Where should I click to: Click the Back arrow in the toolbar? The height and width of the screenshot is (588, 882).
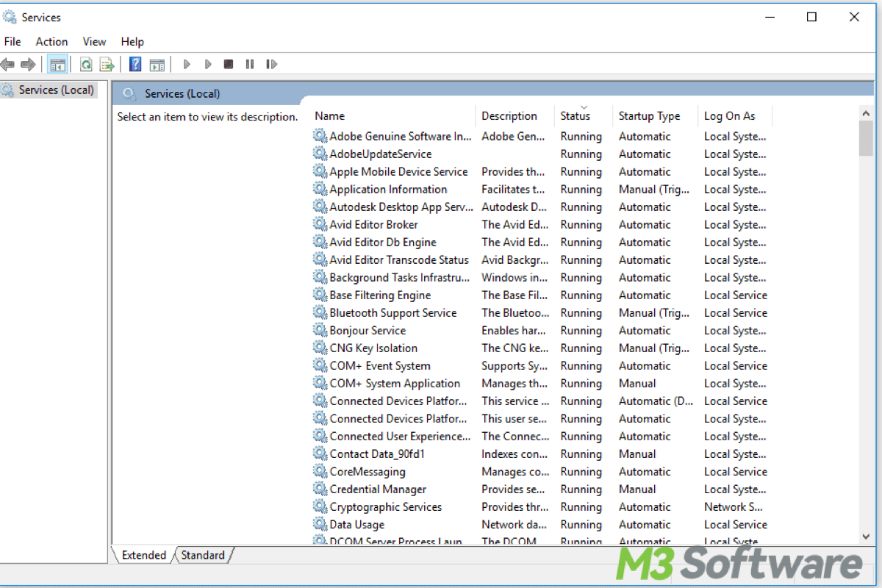(8, 65)
